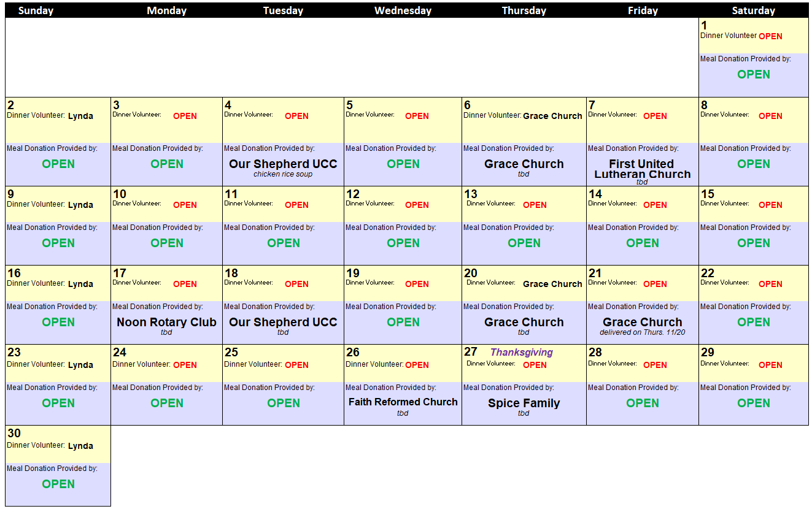Open "Our Shepherd UCC" donation on the 4th
Screen dimensions: 812x509
pyautogui.click(x=283, y=164)
